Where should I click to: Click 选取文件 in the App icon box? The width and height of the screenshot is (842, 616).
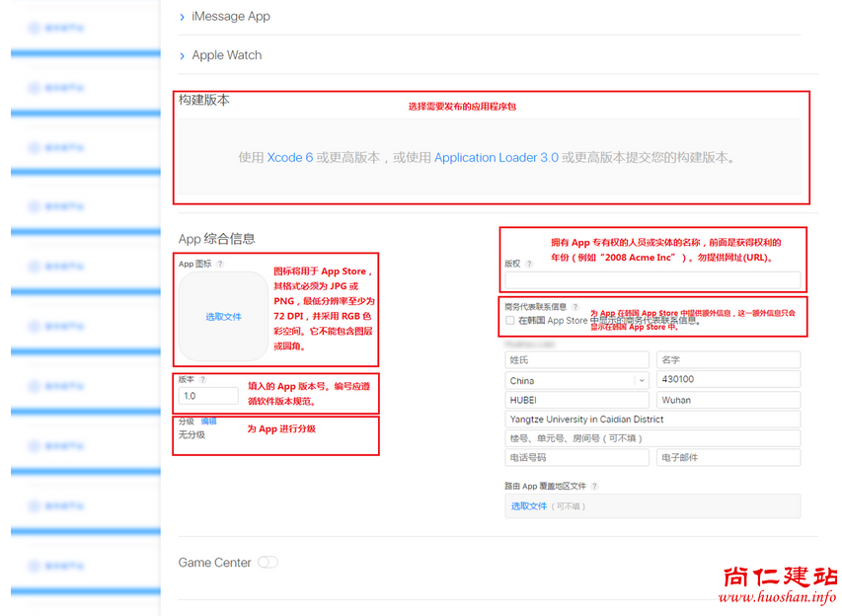click(x=223, y=316)
